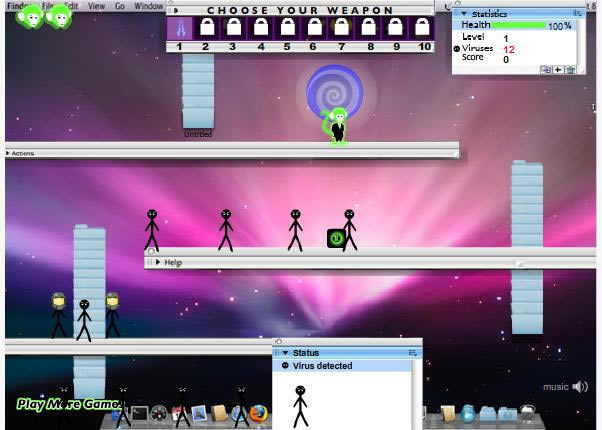Click the 100% health percentage

click(x=560, y=26)
